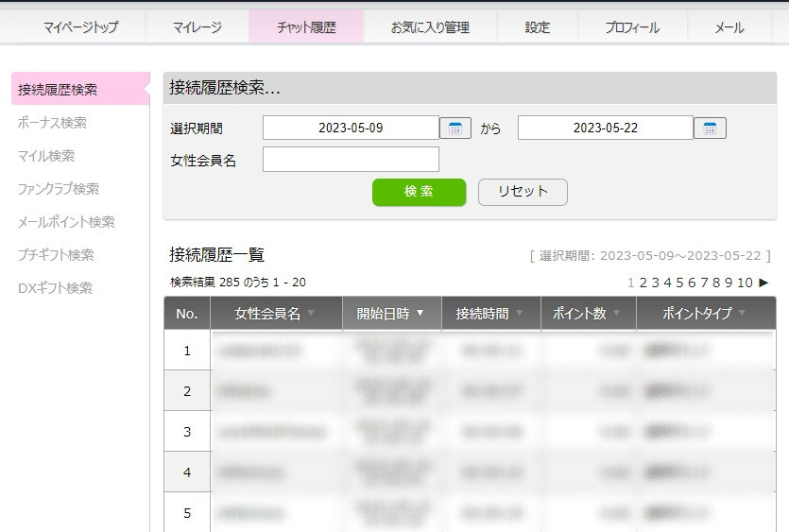Open calendar picker for end date

[710, 129]
